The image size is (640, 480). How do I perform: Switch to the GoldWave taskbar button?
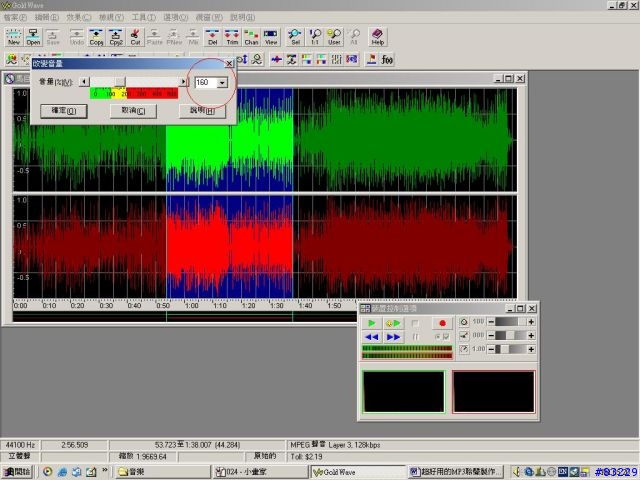click(x=358, y=472)
